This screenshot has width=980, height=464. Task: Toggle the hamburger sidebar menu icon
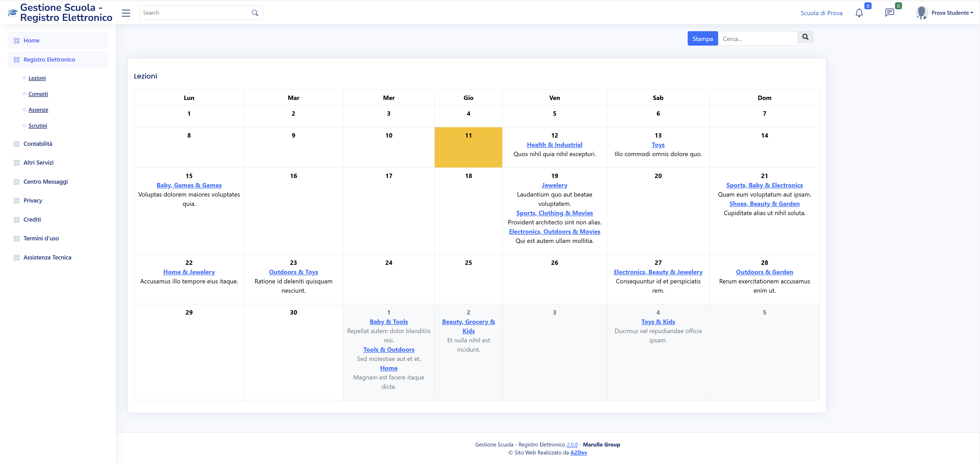click(126, 13)
